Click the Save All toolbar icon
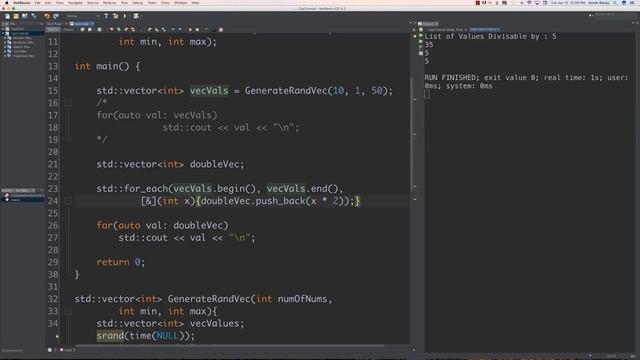 tap(33, 16)
